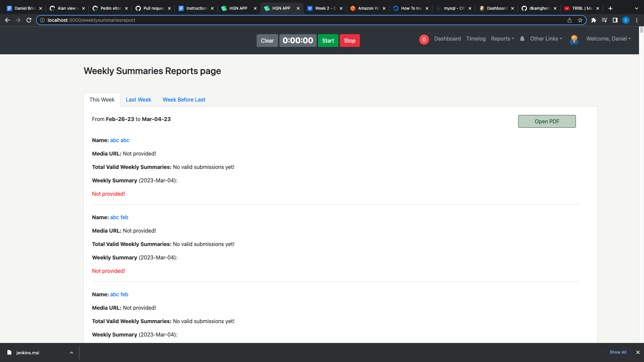The width and height of the screenshot is (644, 362).
Task: Switch to the Last Week tab
Action: pos(139,100)
